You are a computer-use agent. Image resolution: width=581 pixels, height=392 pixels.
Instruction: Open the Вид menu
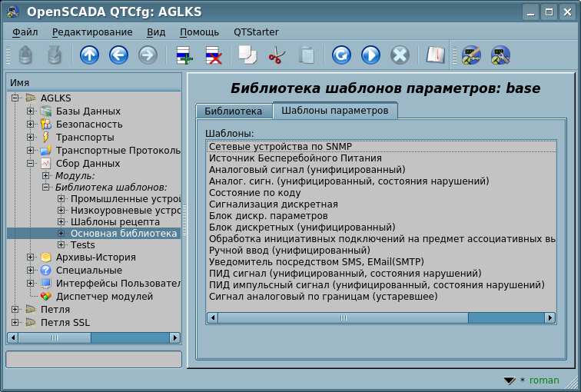point(156,32)
